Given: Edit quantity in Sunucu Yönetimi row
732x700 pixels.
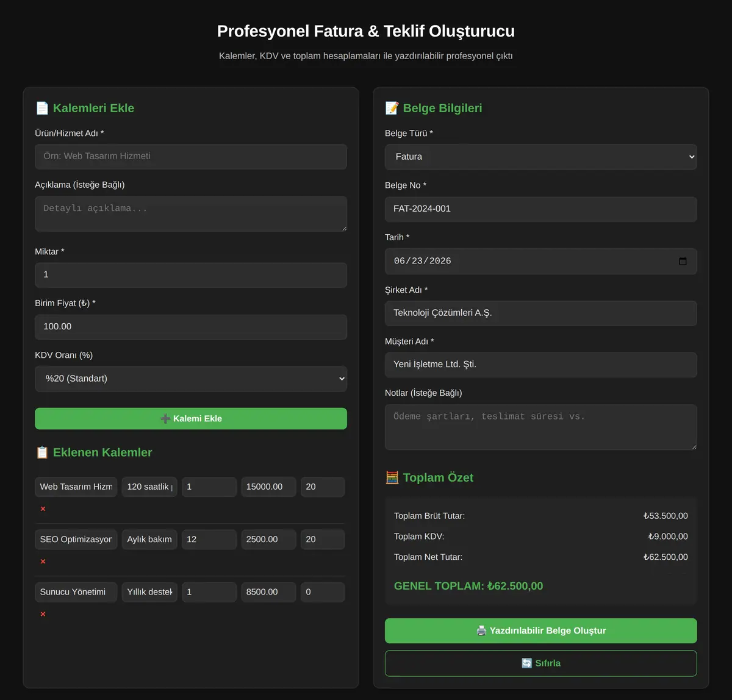Looking at the screenshot, I should tap(209, 592).
